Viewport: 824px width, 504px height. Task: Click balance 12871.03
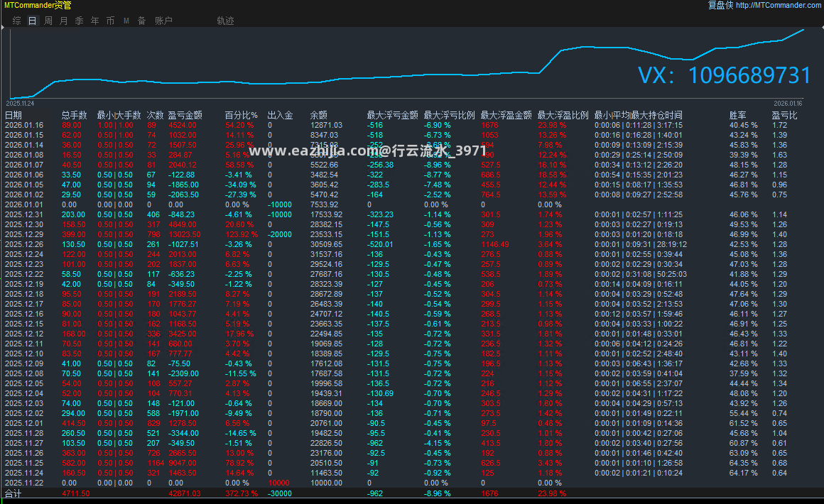(326, 125)
